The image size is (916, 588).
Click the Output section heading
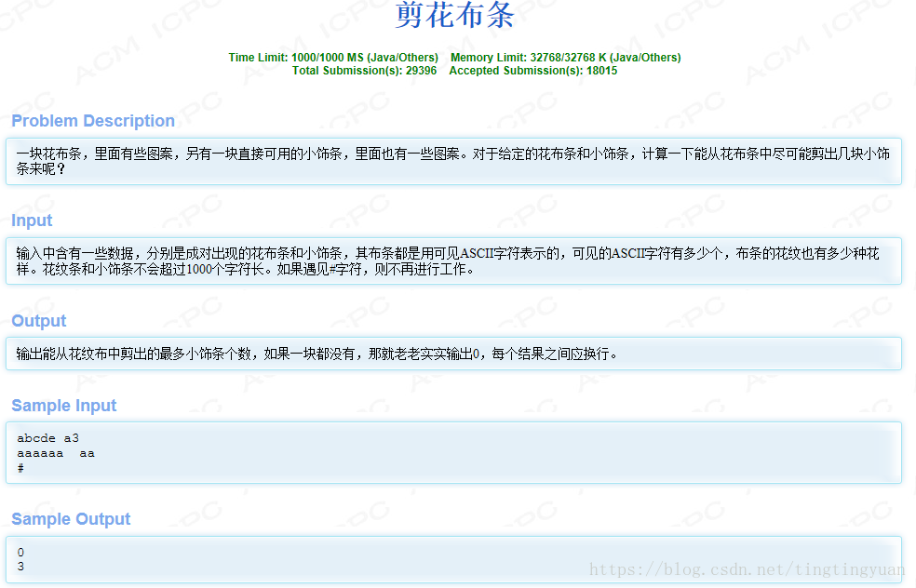pyautogui.click(x=38, y=321)
